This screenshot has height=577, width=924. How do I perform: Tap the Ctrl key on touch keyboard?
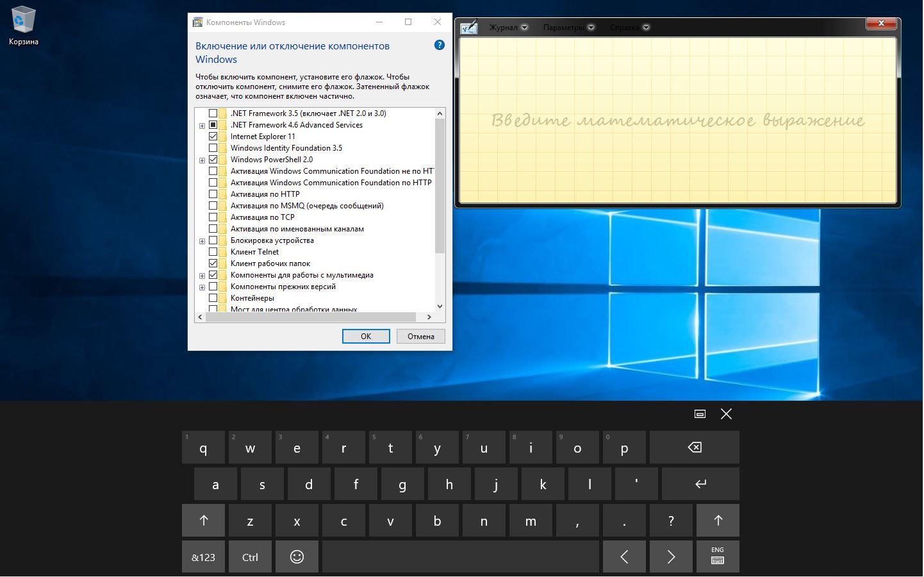[250, 556]
